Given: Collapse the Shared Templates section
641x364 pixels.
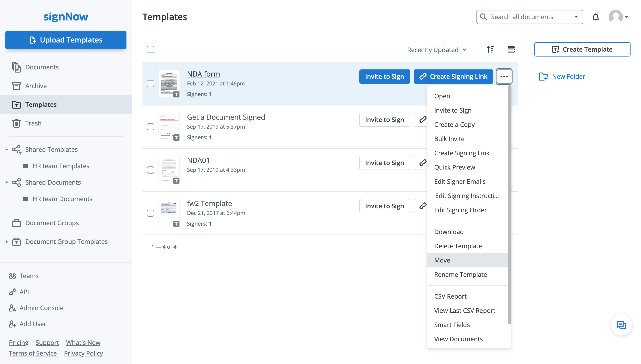Looking at the screenshot, I should tap(6, 150).
